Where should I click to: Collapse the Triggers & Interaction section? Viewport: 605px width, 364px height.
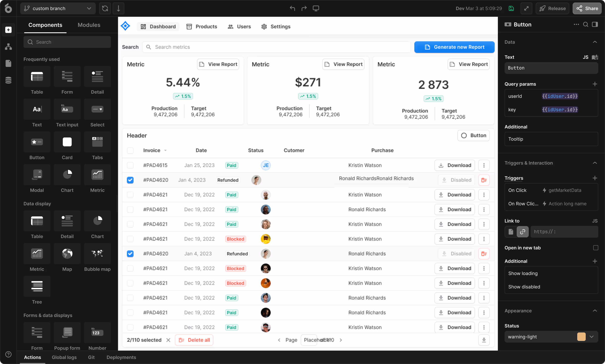pyautogui.click(x=595, y=163)
